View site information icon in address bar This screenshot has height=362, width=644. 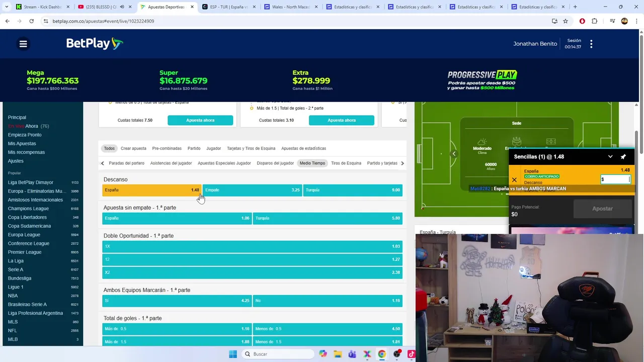click(46, 21)
